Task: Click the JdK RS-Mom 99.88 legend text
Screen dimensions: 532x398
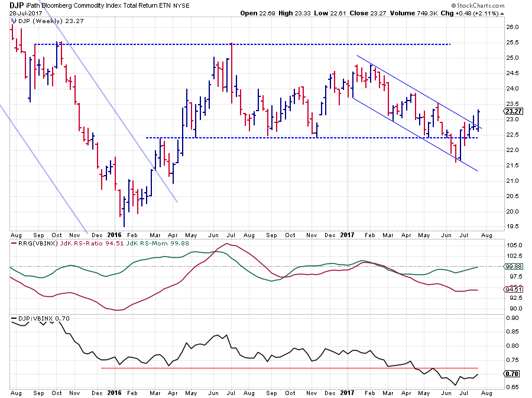Action: (x=157, y=243)
